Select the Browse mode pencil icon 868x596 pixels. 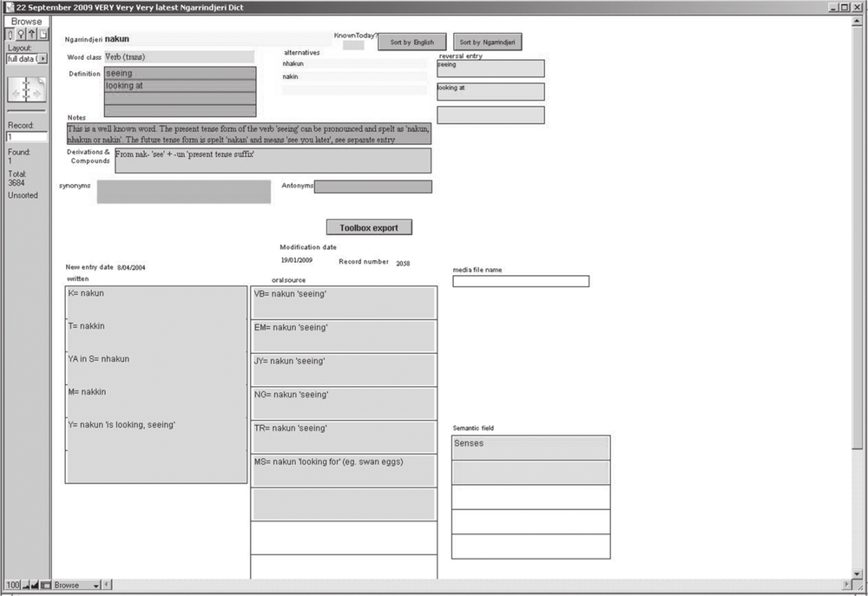(10, 35)
